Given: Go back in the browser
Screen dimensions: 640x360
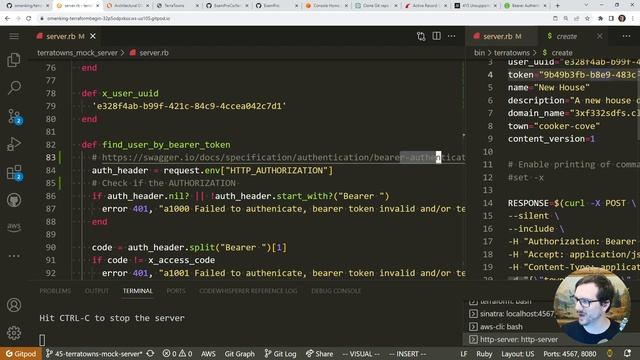Looking at the screenshot, I should (x=7, y=18).
